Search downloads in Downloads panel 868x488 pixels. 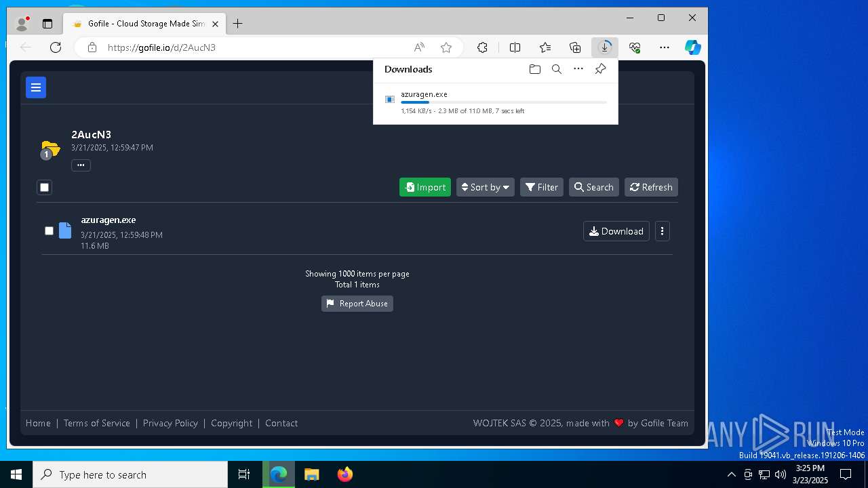557,69
